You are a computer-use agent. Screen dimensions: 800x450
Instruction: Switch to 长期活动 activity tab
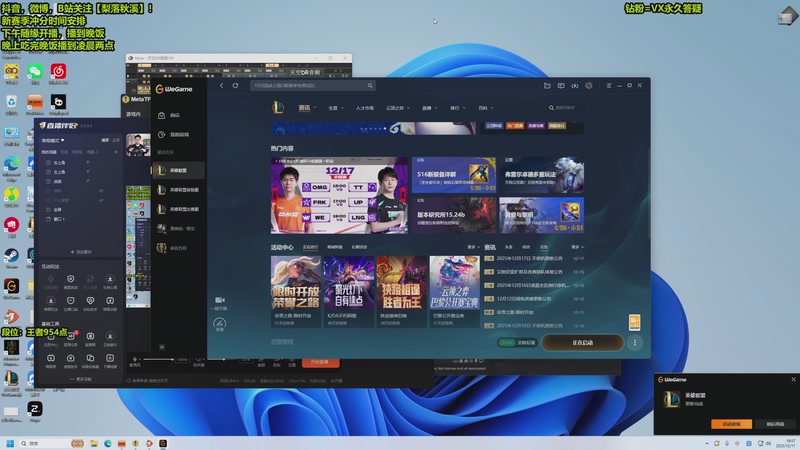click(x=359, y=247)
